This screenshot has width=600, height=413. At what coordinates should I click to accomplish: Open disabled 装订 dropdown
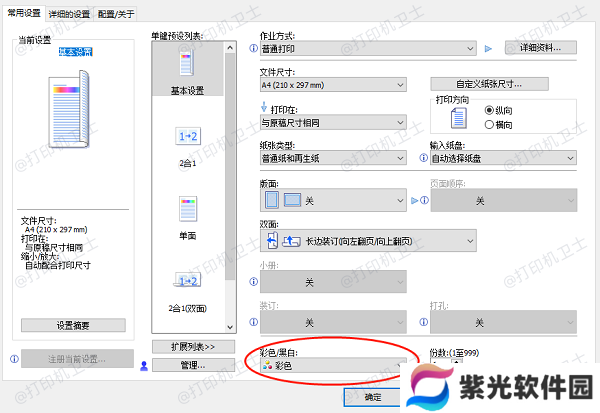coord(333,322)
